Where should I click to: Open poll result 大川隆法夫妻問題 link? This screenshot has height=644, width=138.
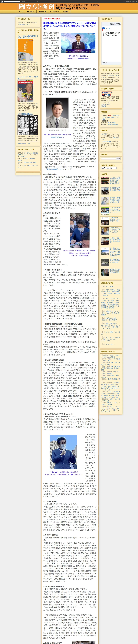(x=113, y=125)
